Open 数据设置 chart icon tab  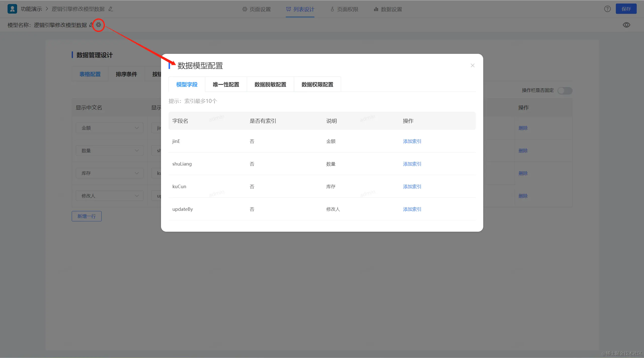376,9
